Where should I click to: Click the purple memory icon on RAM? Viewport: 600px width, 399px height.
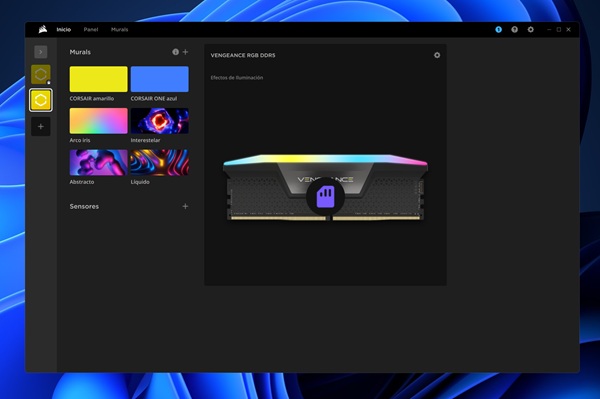coord(325,197)
